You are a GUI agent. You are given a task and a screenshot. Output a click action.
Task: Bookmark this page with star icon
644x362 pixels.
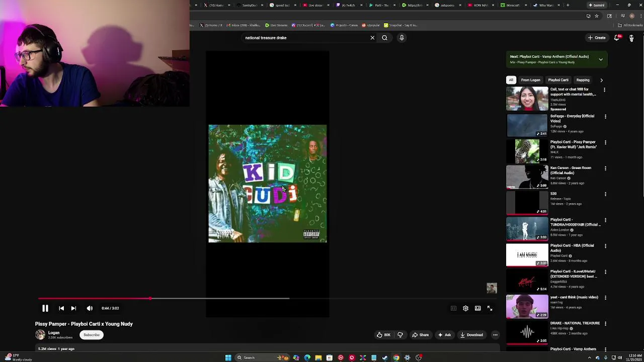(x=597, y=16)
